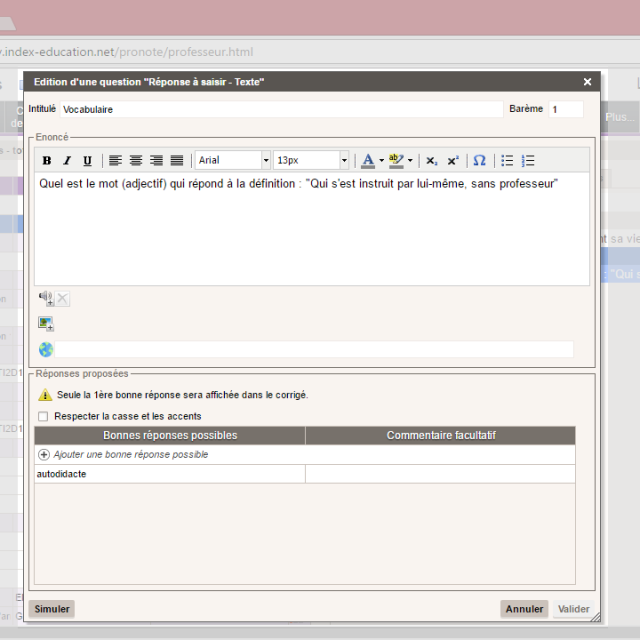Click the Simuler button
The width and height of the screenshot is (640, 640).
pyautogui.click(x=52, y=608)
